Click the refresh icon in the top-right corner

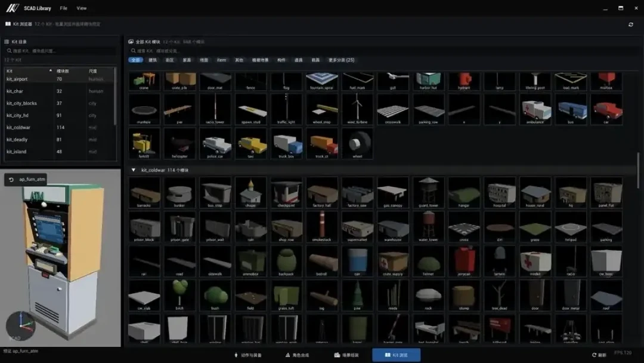coord(630,24)
